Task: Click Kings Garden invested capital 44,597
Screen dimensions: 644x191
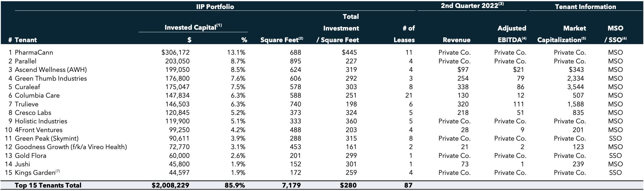Action: [179, 173]
